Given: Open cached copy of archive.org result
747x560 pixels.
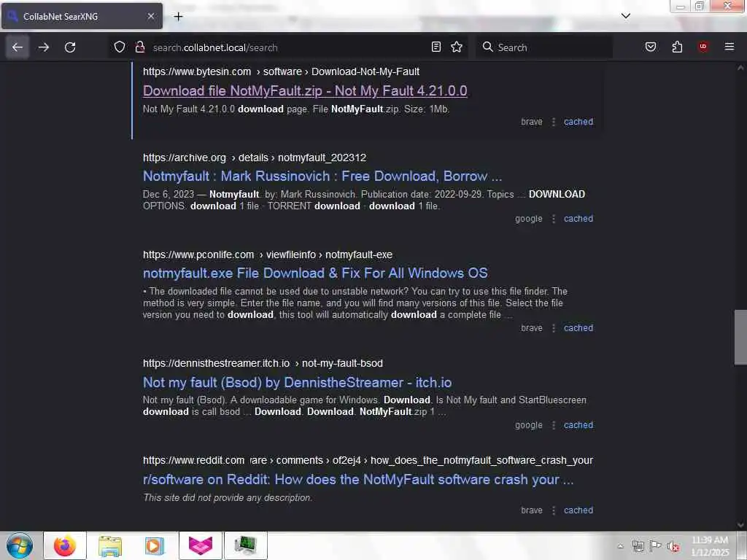Looking at the screenshot, I should point(578,219).
